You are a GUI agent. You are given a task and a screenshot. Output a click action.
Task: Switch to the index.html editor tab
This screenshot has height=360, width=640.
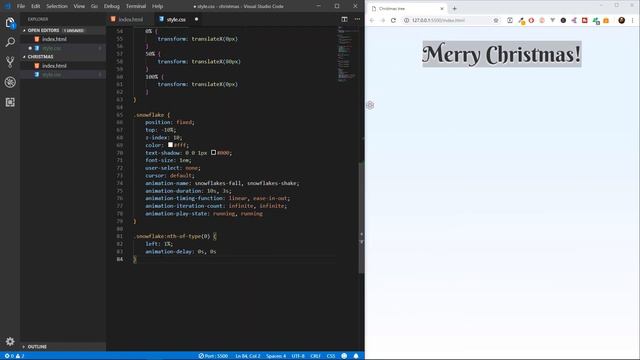coord(131,19)
